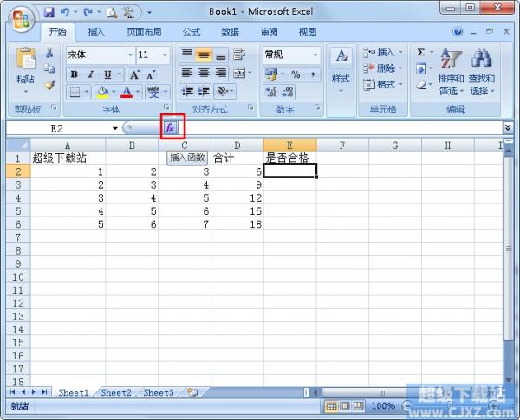Toggle bold formatting
Image resolution: width=520 pixels, height=420 pixels.
coord(75,74)
